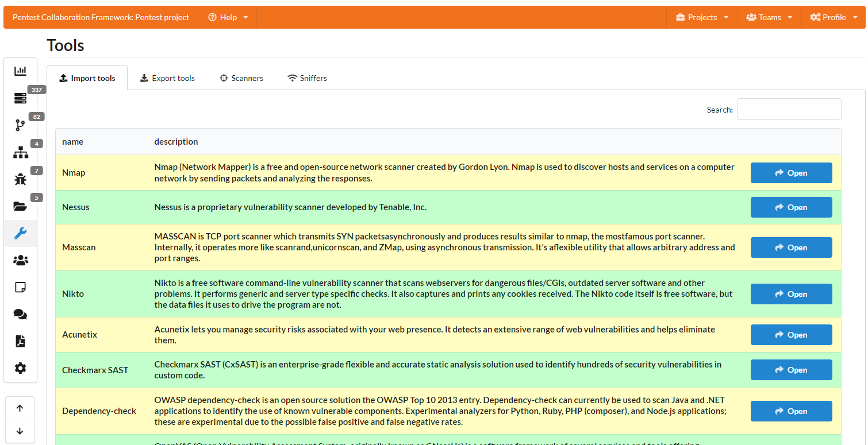Open the notes sticky-note icon in sidebar
This screenshot has width=868, height=445.
[x=20, y=287]
